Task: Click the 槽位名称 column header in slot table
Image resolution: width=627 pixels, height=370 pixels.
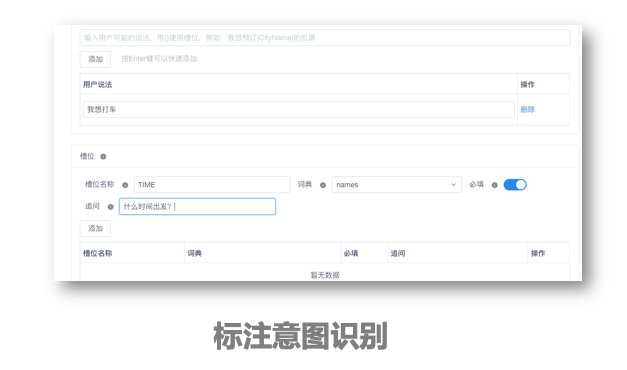Action: pyautogui.click(x=98, y=253)
